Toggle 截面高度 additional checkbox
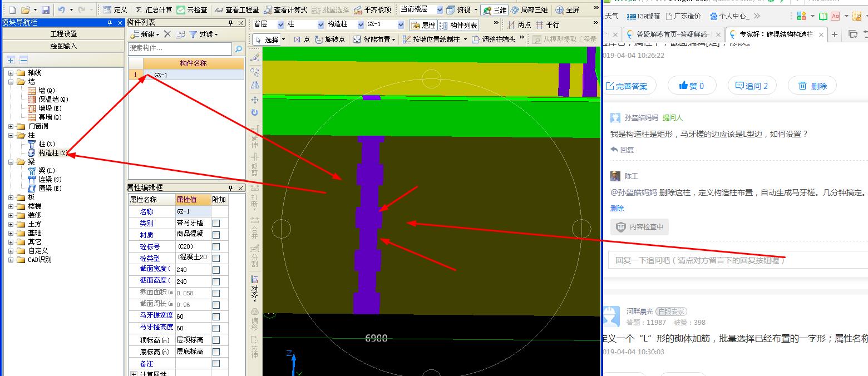This screenshot has width=868, height=376. (216, 281)
